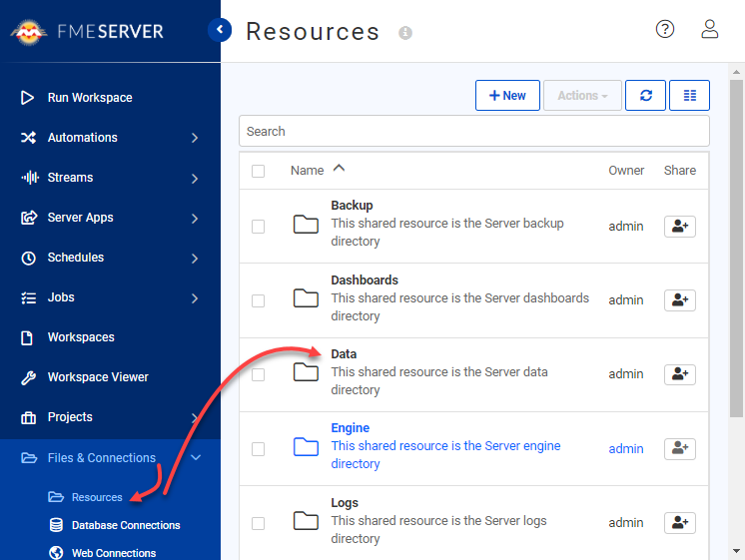Select Resources under Files & Connections
This screenshot has width=745, height=560.
[97, 497]
